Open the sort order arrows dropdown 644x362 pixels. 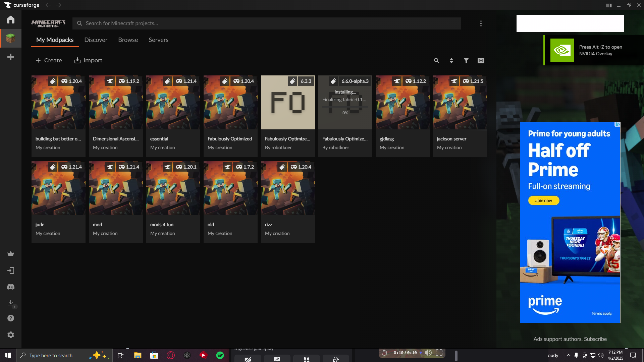451,61
